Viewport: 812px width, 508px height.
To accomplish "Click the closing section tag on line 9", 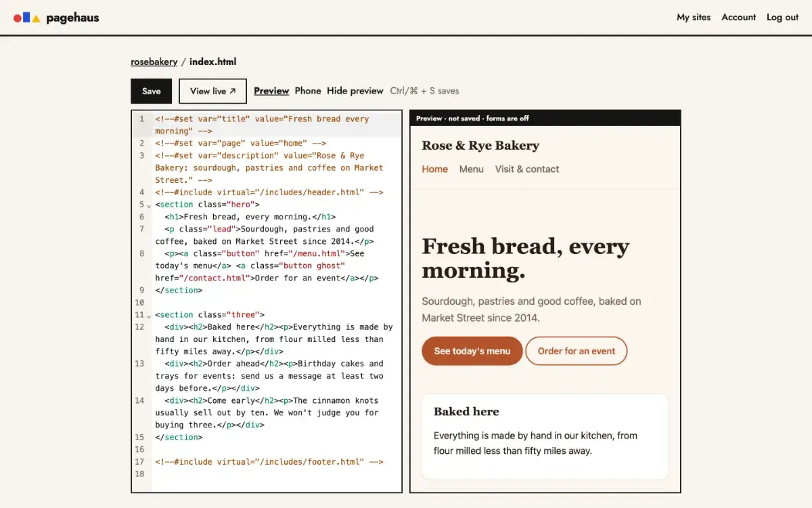I will click(x=179, y=291).
